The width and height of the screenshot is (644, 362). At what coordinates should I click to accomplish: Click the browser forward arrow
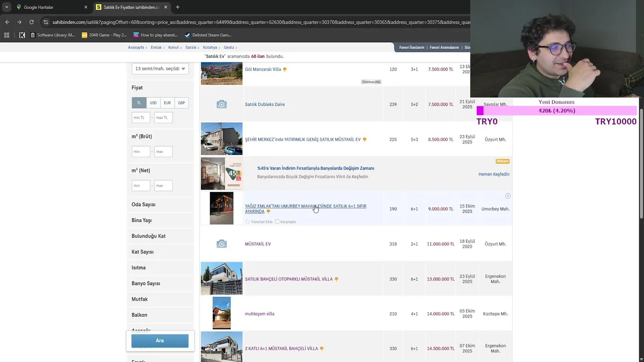pos(19,22)
